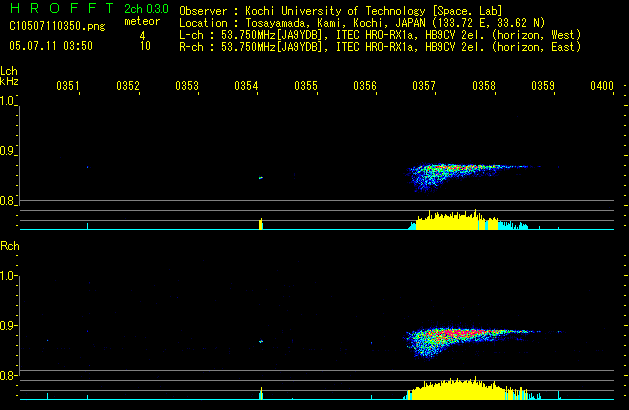
Task: Click the Location line for Tosayamada
Action: [x=362, y=23]
